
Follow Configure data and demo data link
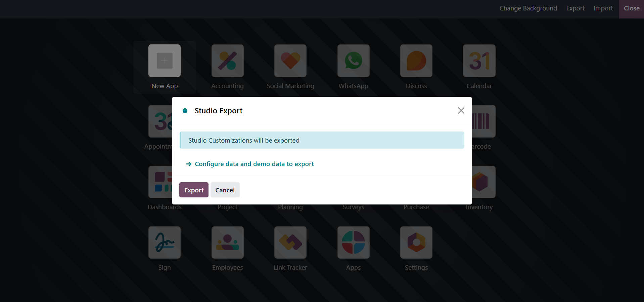click(254, 164)
